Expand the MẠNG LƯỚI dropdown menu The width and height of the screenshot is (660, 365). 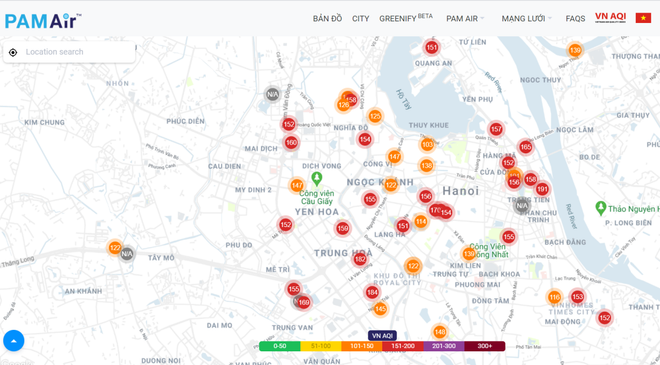pos(527,19)
